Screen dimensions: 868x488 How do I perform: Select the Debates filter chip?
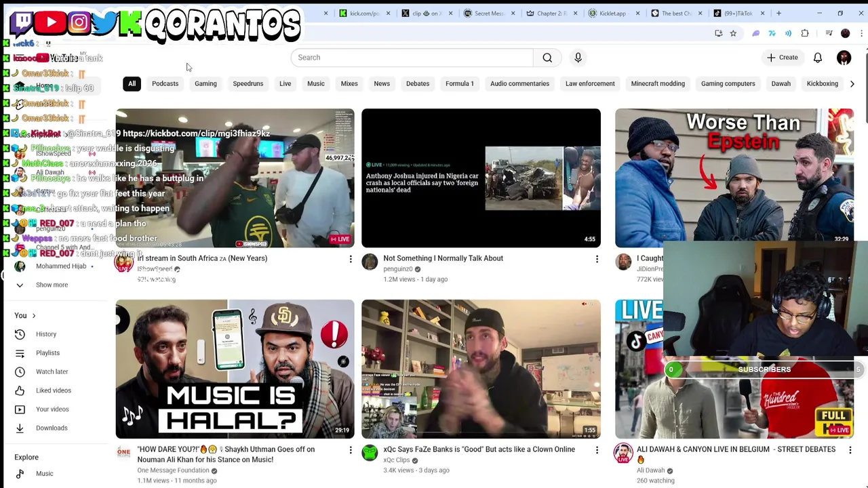418,84
